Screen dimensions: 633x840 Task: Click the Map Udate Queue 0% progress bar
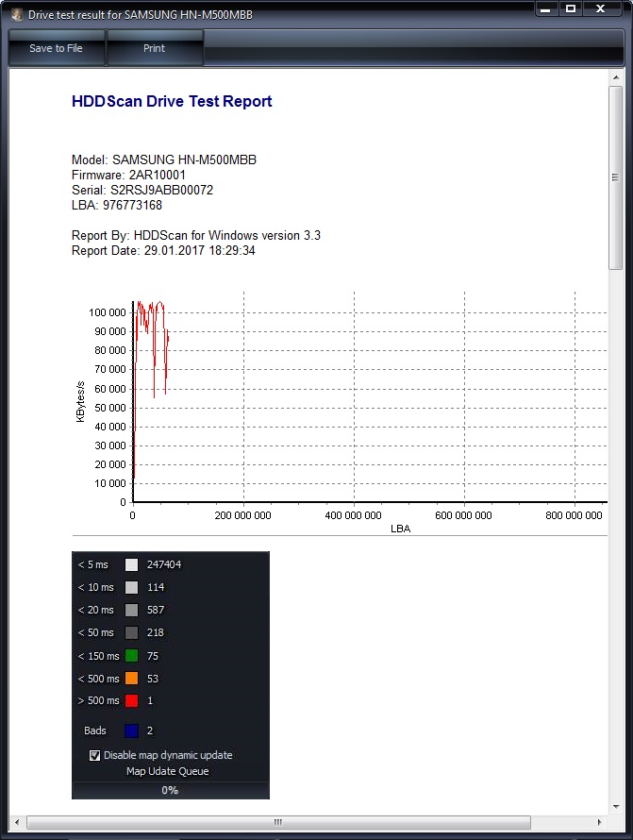[x=171, y=790]
